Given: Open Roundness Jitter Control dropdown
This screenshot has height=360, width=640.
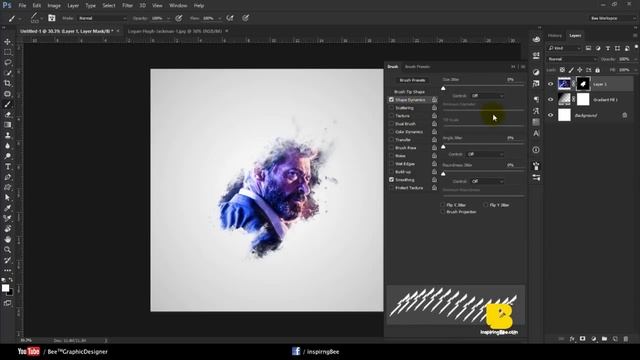Looking at the screenshot, I should pos(487,181).
